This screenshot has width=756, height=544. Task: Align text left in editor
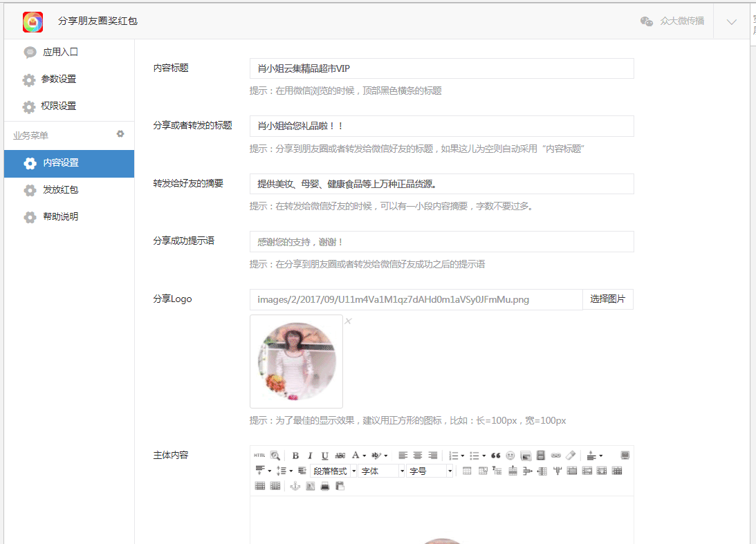click(x=403, y=456)
